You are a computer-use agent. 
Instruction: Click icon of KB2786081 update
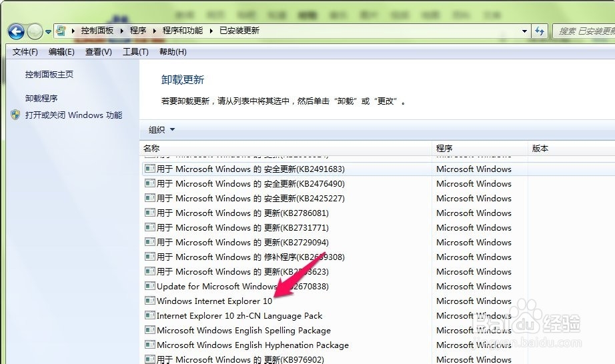tap(150, 213)
